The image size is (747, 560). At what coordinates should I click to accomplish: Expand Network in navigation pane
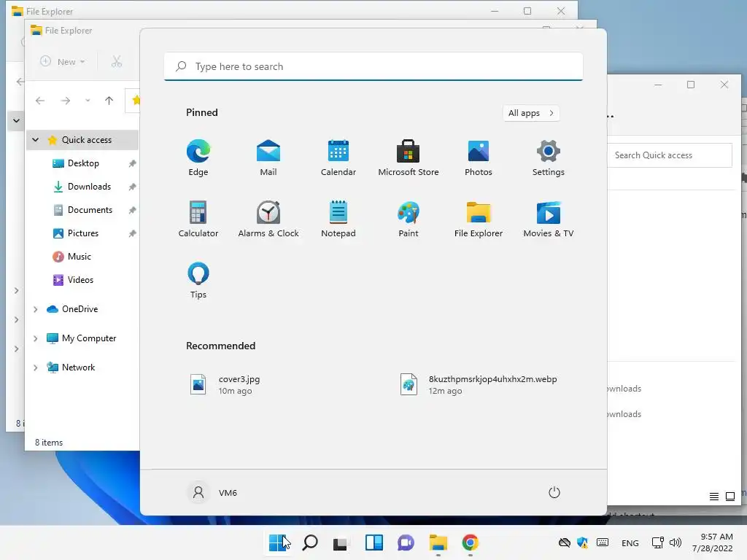(x=35, y=367)
